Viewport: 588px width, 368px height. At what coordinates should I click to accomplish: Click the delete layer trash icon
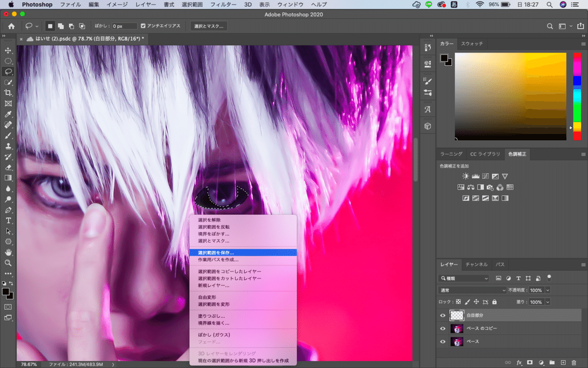click(574, 363)
